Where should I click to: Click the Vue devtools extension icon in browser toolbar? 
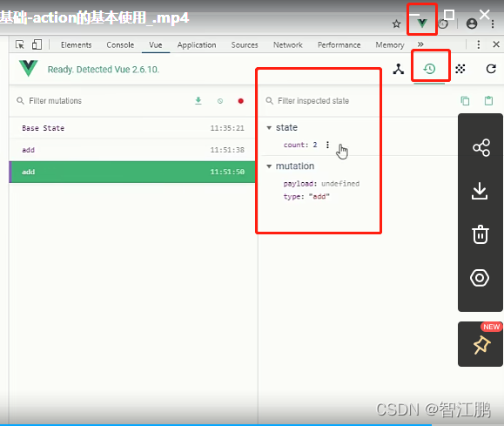click(422, 24)
